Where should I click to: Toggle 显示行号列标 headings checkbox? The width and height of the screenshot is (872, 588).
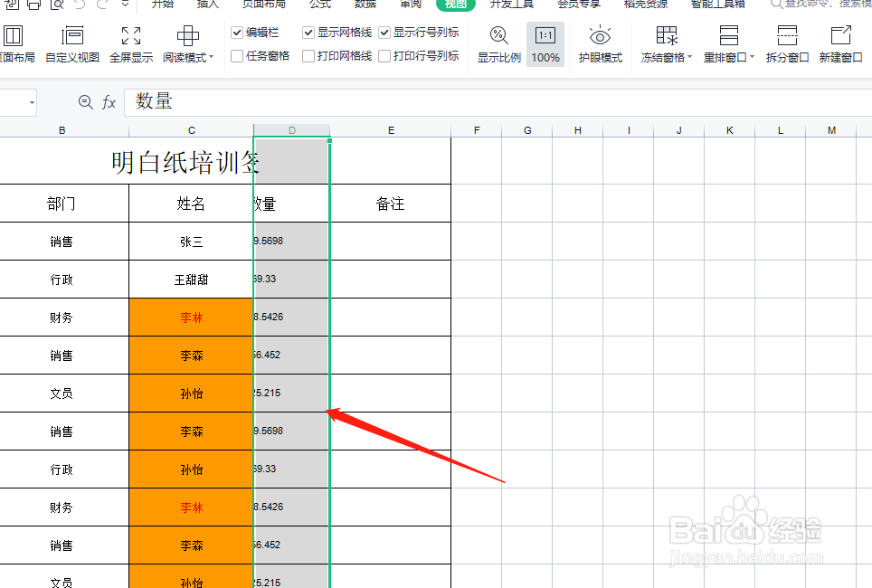point(384,33)
